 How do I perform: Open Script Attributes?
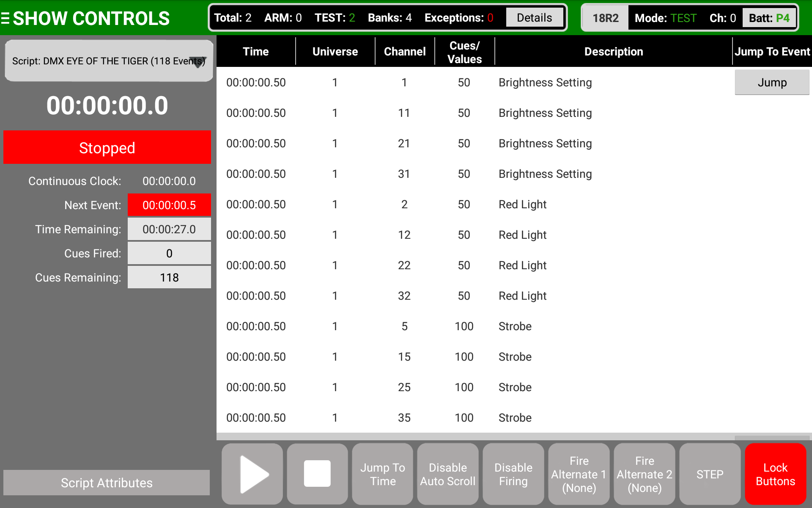tap(107, 483)
